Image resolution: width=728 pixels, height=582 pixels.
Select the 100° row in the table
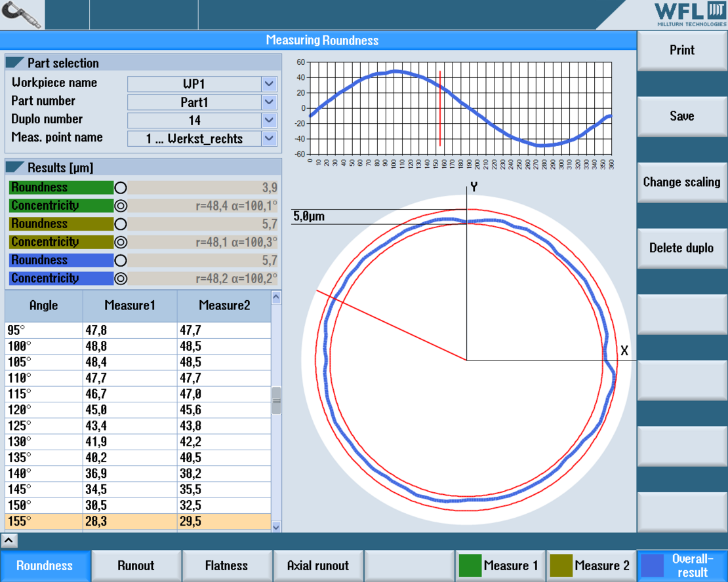point(138,346)
